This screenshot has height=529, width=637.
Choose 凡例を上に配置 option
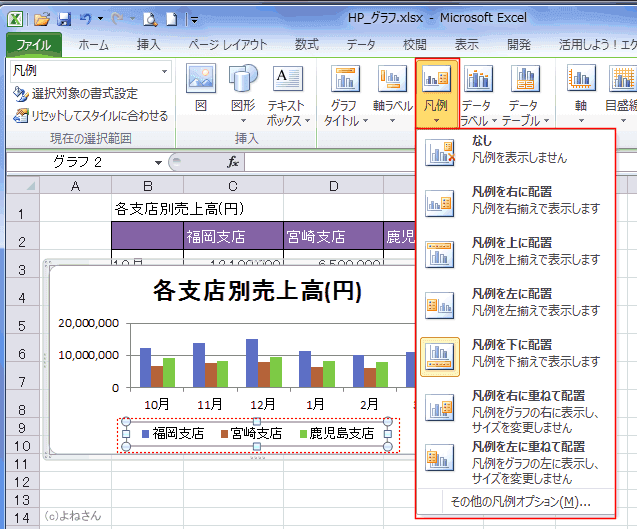pos(515,254)
